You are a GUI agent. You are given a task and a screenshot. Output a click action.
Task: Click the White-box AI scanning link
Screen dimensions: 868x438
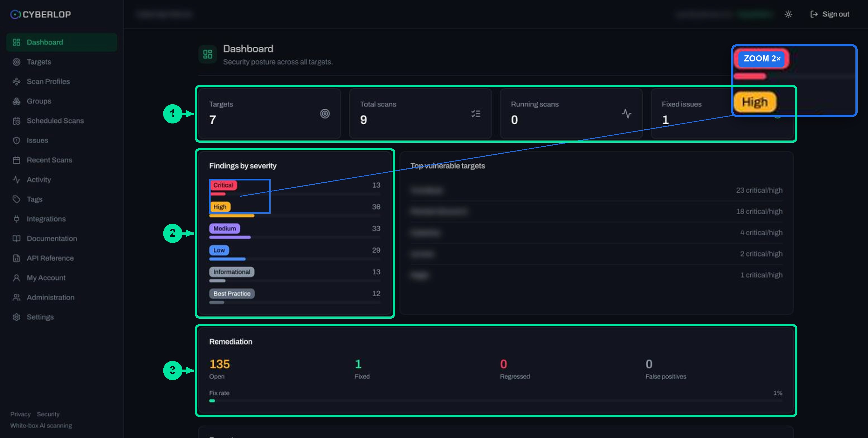coord(41,425)
